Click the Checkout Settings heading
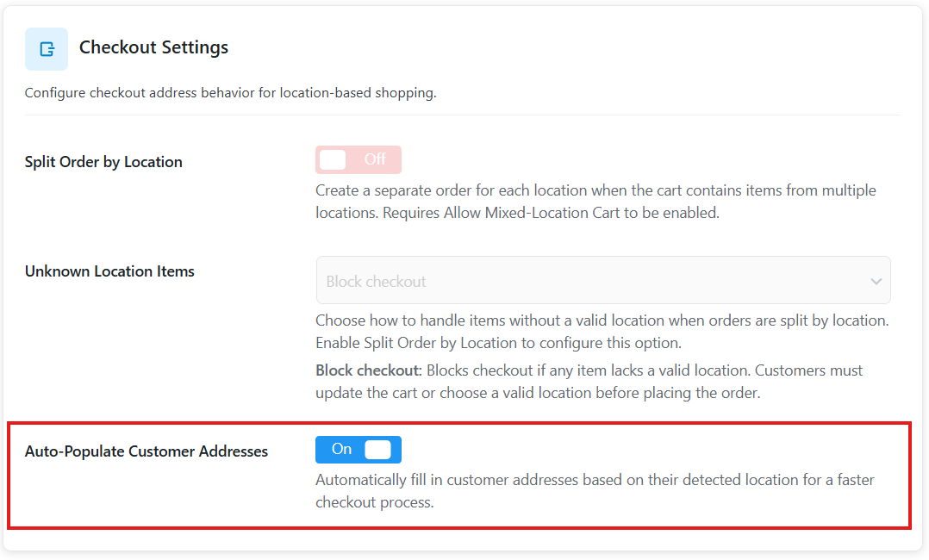Image resolution: width=929 pixels, height=560 pixels. click(153, 47)
